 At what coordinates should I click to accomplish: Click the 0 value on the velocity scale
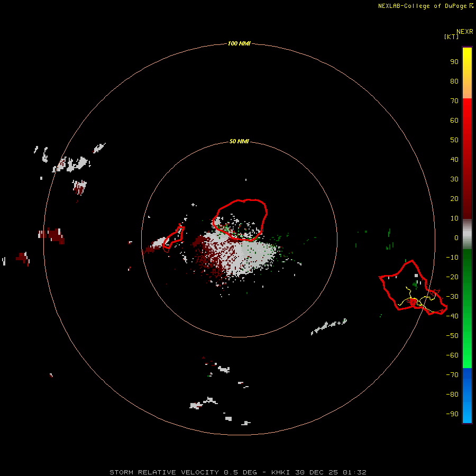coord(456,237)
